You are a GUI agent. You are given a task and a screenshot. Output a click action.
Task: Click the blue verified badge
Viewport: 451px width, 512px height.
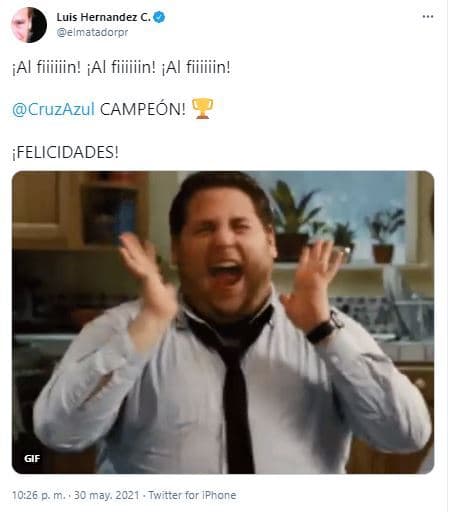coord(159,17)
